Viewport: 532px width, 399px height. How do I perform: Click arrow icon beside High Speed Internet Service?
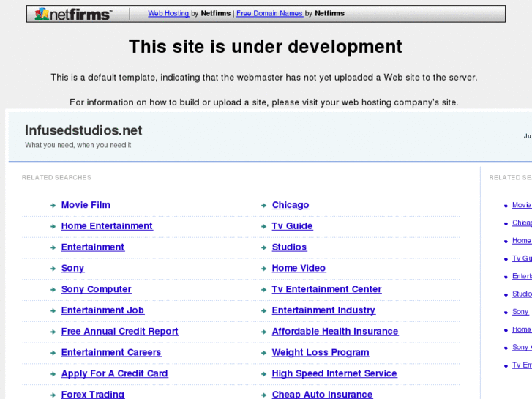click(x=263, y=374)
